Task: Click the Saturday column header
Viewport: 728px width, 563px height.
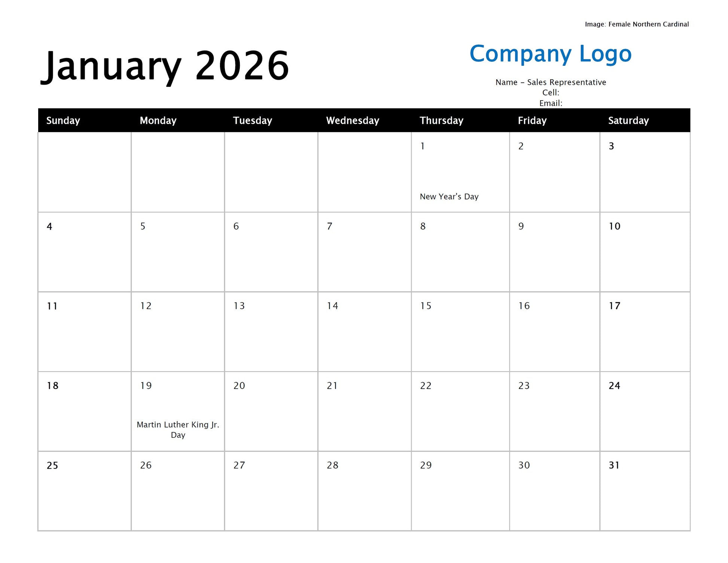Action: [628, 120]
